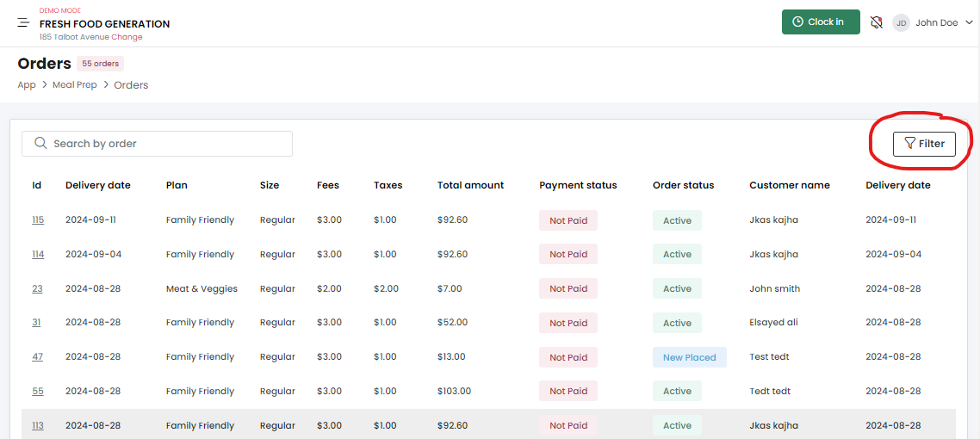Click Meat & Veggies plan cell
This screenshot has height=439, width=980.
(x=202, y=288)
